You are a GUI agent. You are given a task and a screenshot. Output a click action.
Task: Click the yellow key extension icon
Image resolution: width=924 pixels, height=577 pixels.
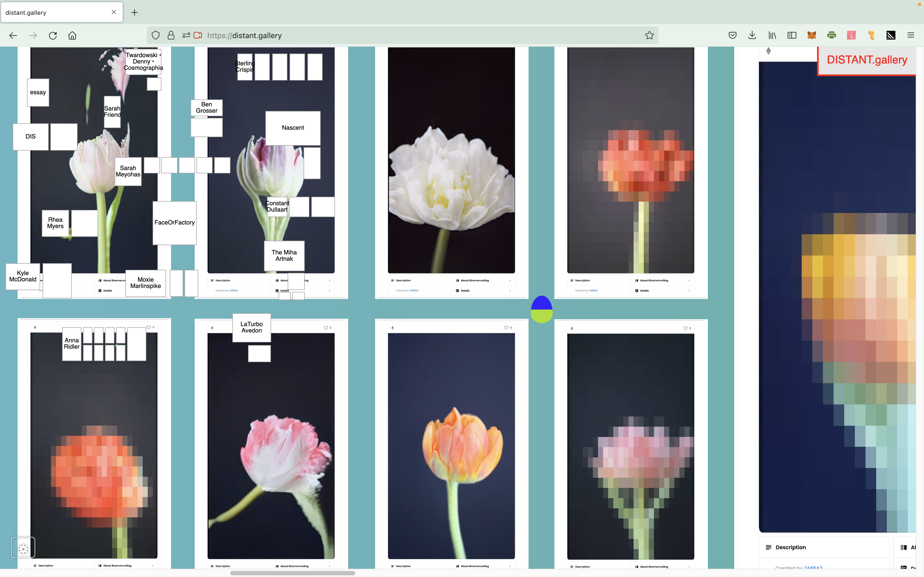(x=871, y=35)
